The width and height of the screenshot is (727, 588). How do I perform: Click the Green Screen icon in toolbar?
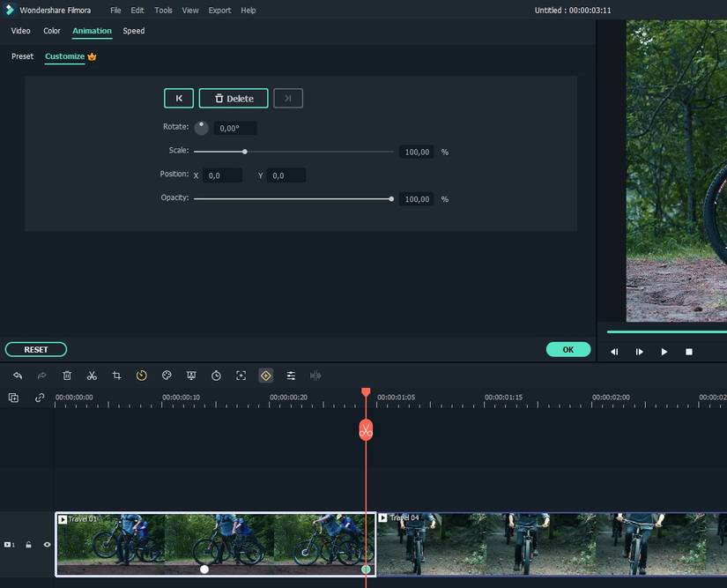[x=191, y=376]
